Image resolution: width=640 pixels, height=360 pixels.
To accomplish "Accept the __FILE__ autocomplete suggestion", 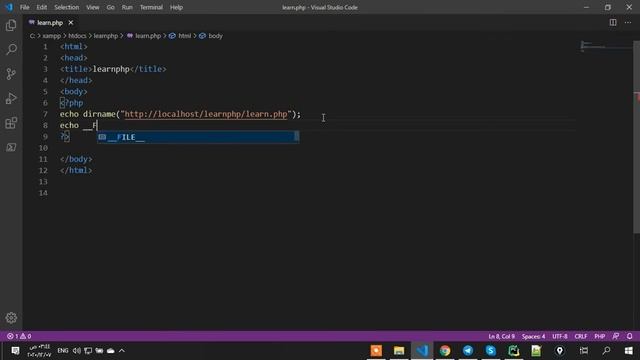I will pyautogui.click(x=198, y=137).
